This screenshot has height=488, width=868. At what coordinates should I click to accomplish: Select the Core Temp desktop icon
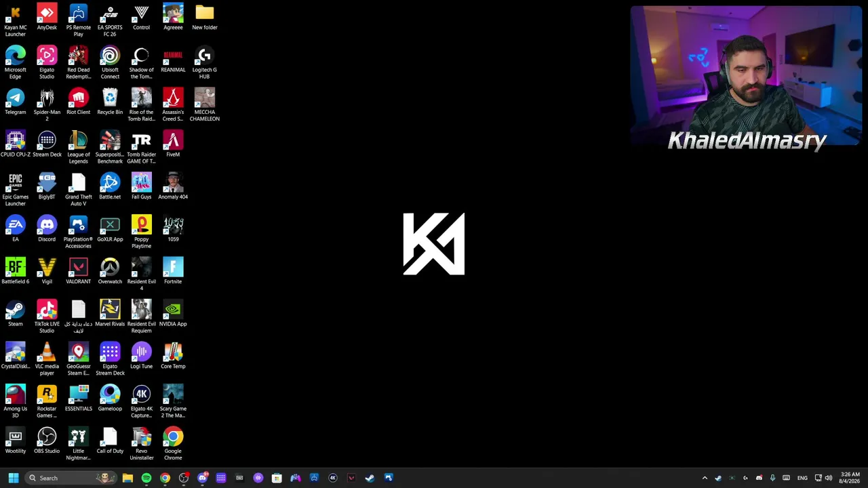pos(173,357)
